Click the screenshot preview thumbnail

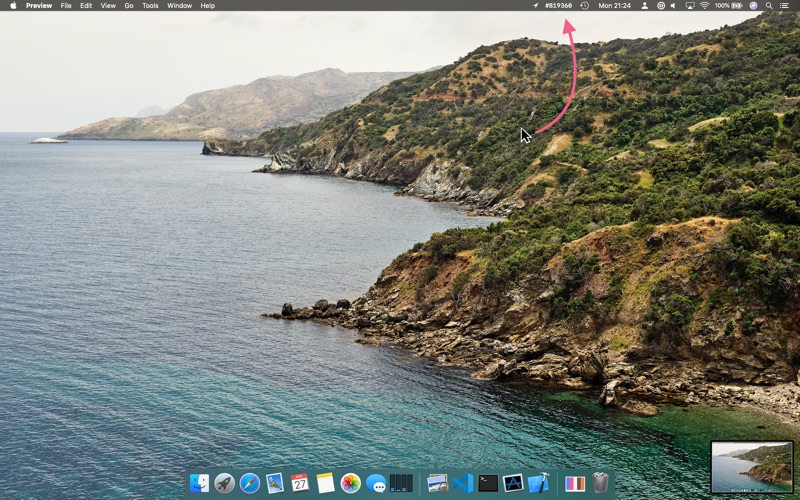[752, 466]
